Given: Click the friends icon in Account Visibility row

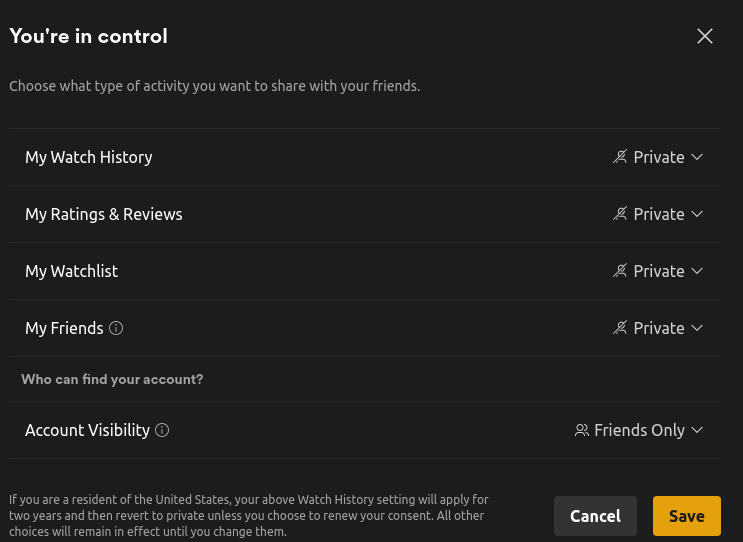Looking at the screenshot, I should [x=581, y=430].
